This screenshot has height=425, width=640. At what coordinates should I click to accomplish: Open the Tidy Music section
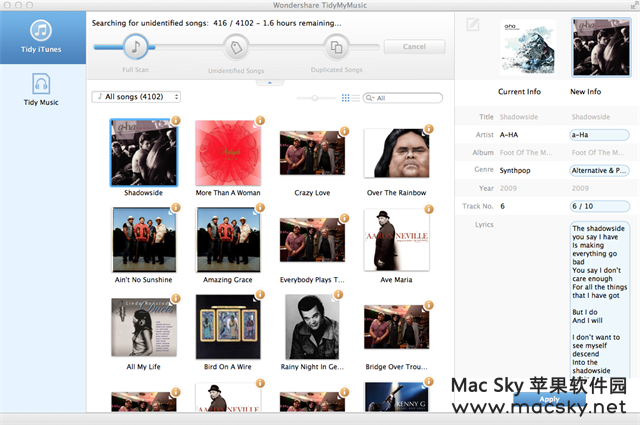point(41,89)
